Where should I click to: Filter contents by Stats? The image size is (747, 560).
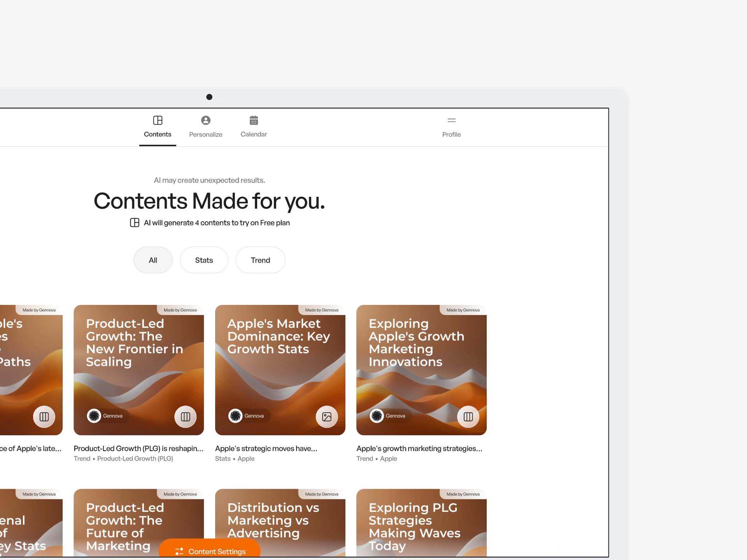click(204, 260)
